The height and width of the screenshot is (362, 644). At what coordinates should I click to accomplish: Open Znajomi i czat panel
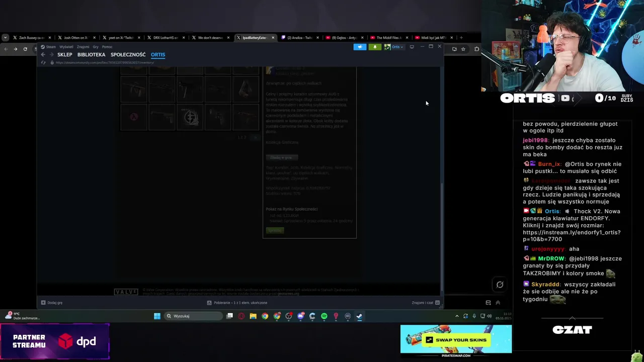426,303
